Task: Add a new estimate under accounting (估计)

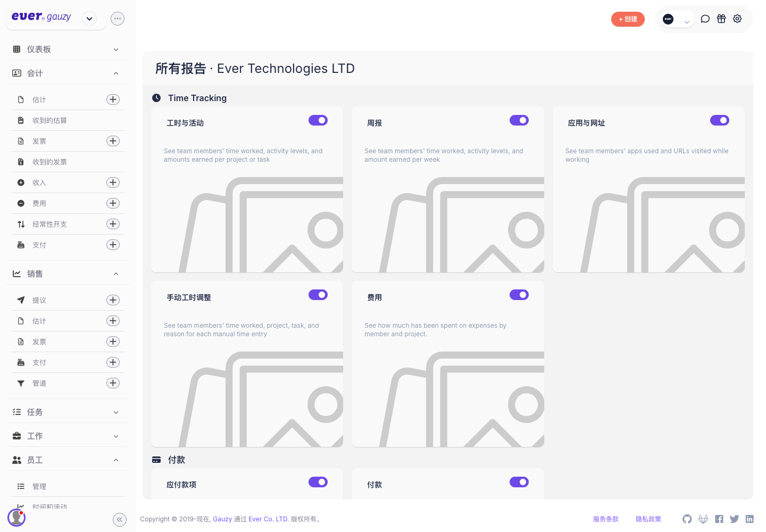Action: [x=113, y=99]
